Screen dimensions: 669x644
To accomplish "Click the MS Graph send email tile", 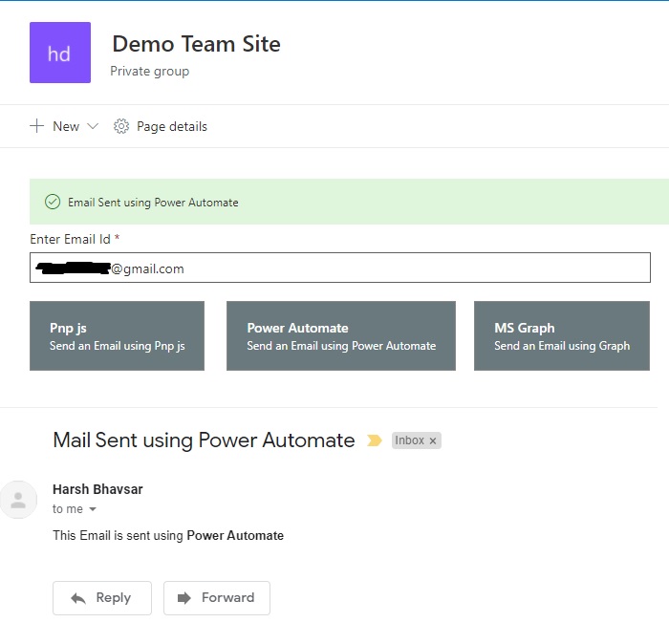I will (562, 335).
